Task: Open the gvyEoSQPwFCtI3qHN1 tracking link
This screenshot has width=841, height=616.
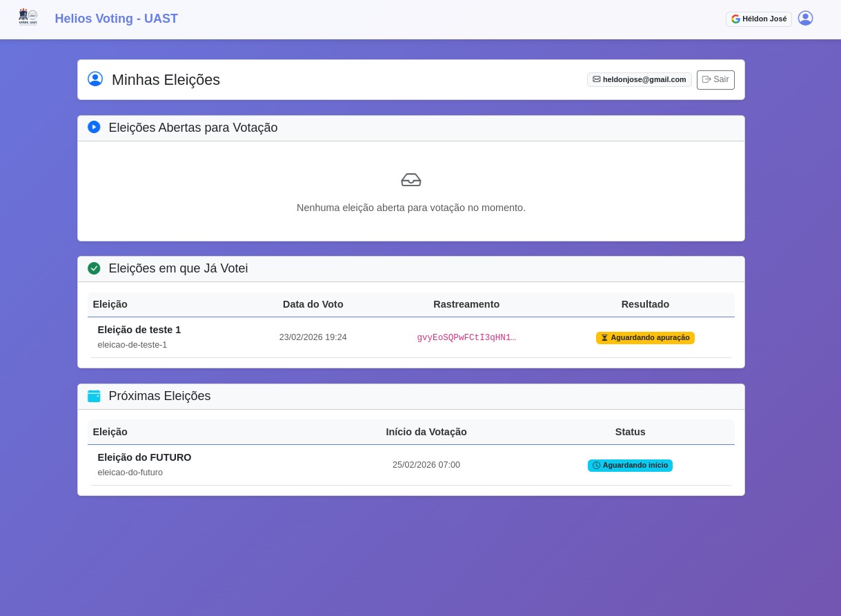Action: tap(466, 337)
